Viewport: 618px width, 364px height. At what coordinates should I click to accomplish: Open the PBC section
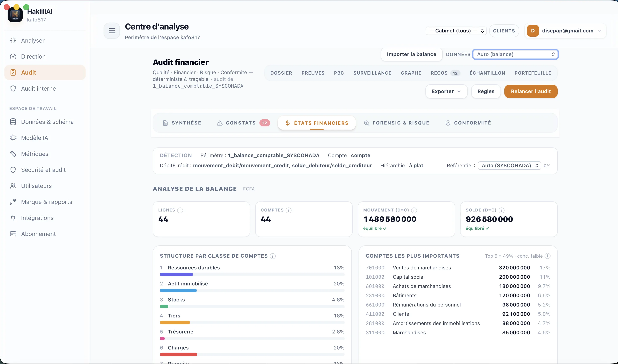(339, 73)
